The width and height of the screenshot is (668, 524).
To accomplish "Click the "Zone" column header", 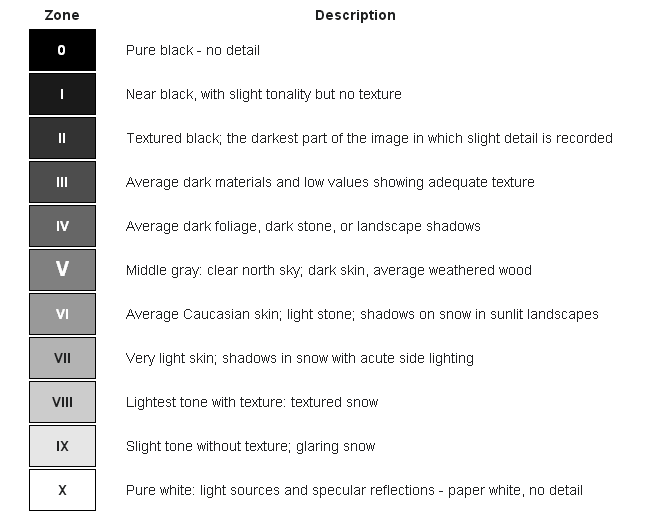I will coord(62,15).
